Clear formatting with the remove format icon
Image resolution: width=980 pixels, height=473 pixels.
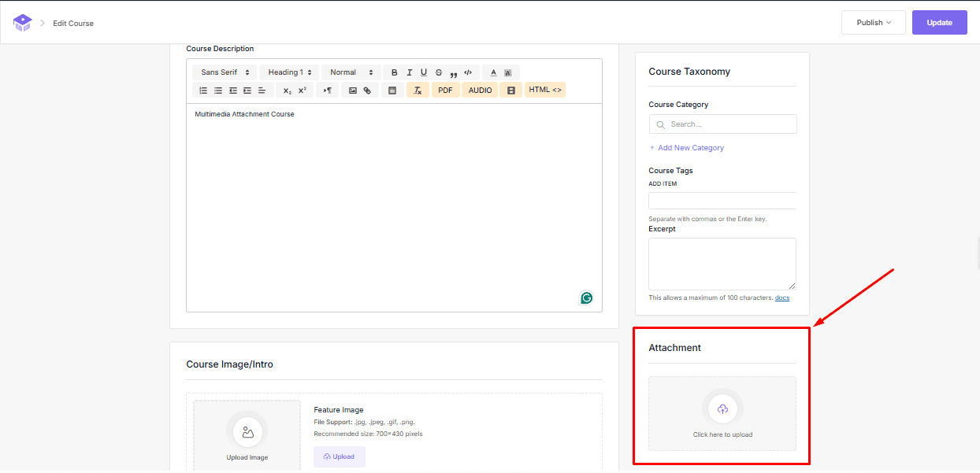[418, 89]
